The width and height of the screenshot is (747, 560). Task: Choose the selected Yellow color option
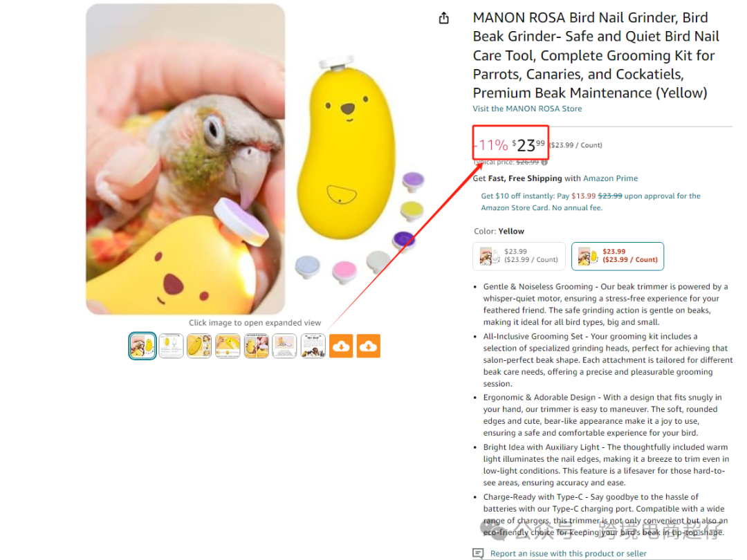(618, 256)
